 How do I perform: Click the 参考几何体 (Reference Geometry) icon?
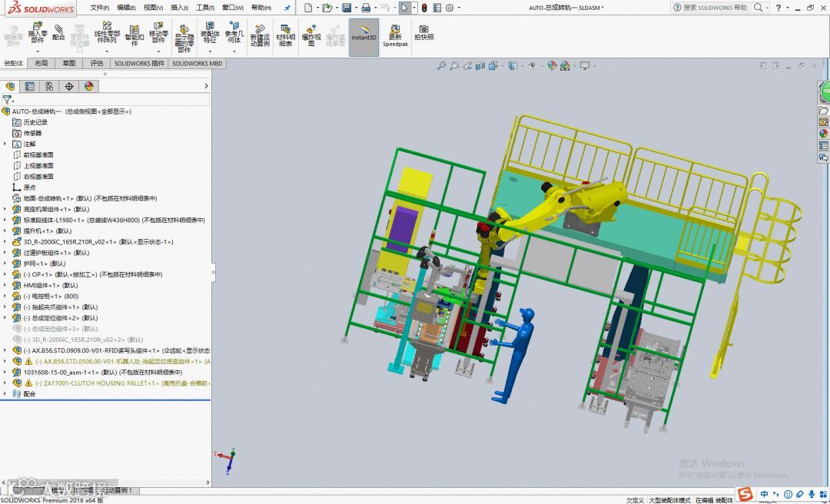234,31
